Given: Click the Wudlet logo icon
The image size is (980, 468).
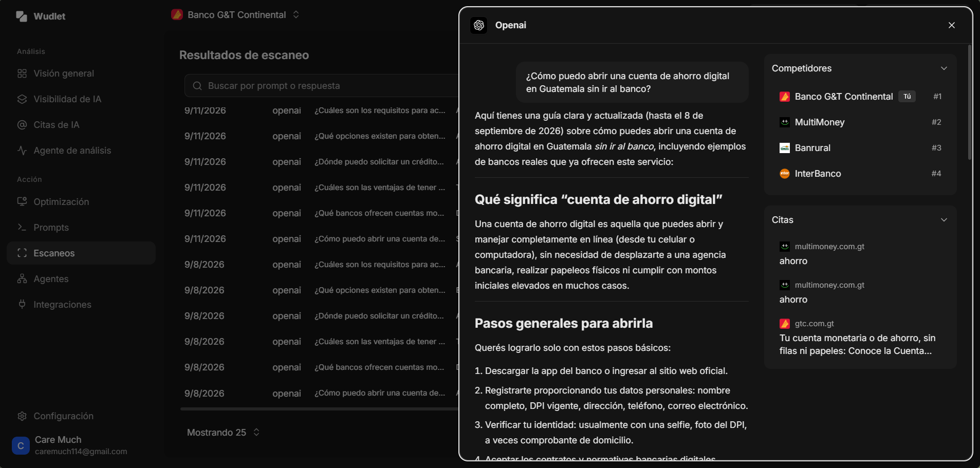Looking at the screenshot, I should point(22,16).
